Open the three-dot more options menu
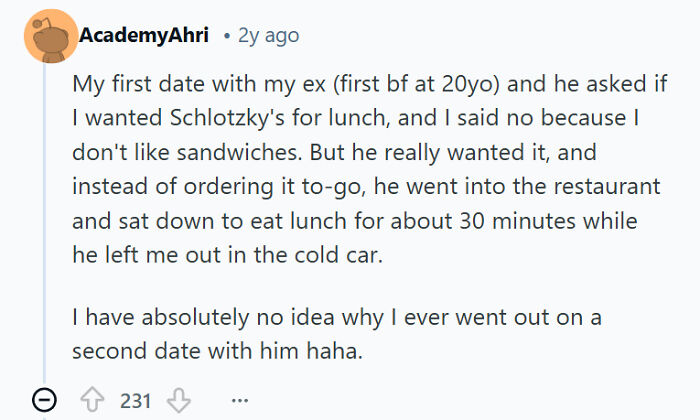Screen dimensions: 700x420 coord(239,401)
